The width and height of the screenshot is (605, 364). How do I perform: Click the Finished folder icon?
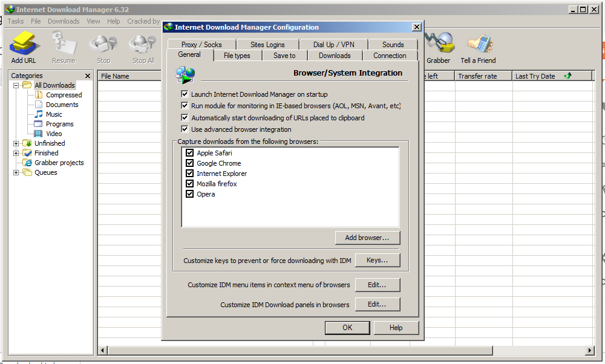pyautogui.click(x=27, y=153)
